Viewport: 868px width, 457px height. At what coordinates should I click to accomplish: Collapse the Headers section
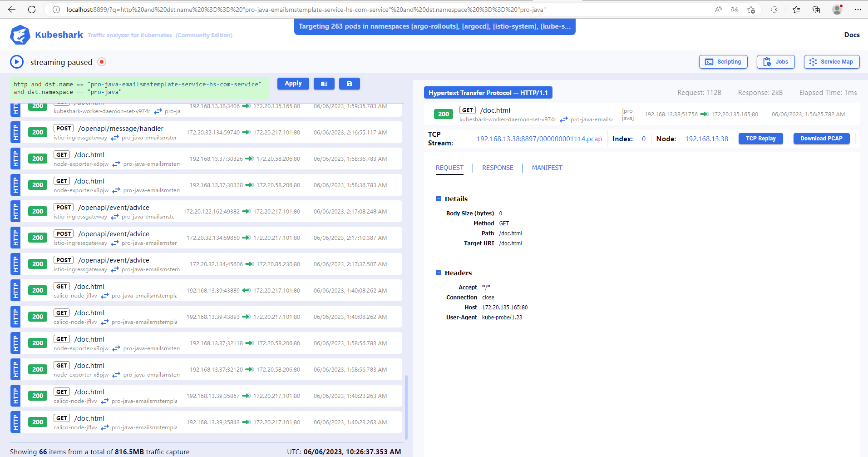tap(439, 273)
